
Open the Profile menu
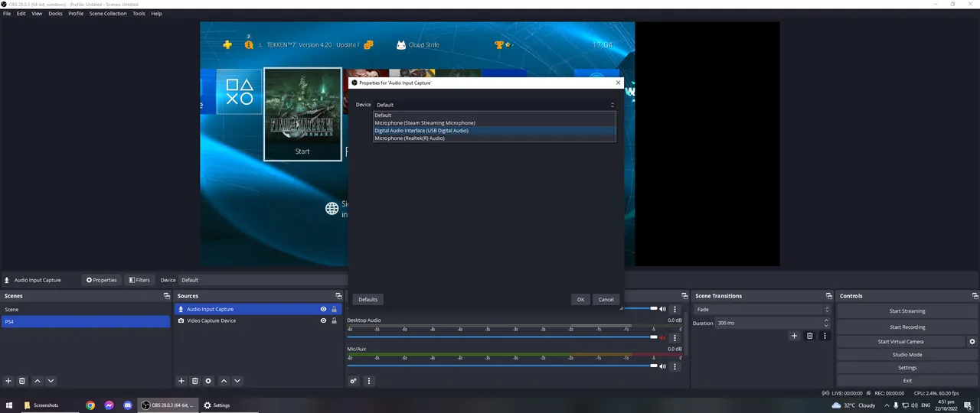pyautogui.click(x=76, y=14)
